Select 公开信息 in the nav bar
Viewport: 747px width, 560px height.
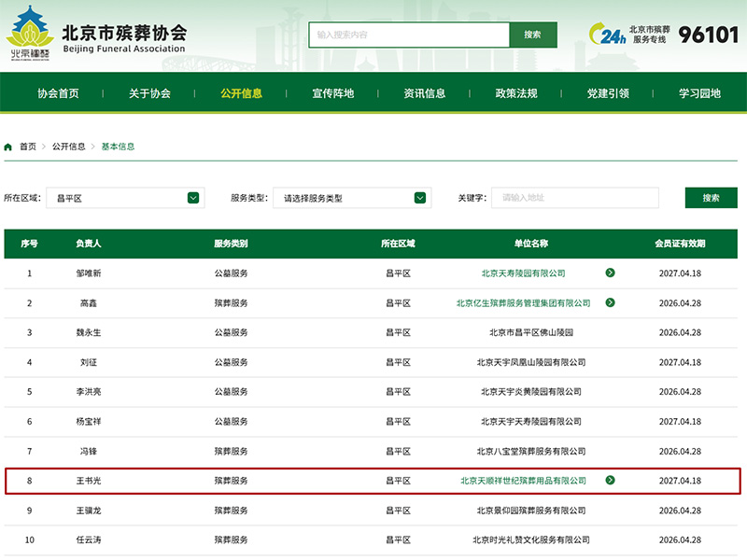point(241,93)
